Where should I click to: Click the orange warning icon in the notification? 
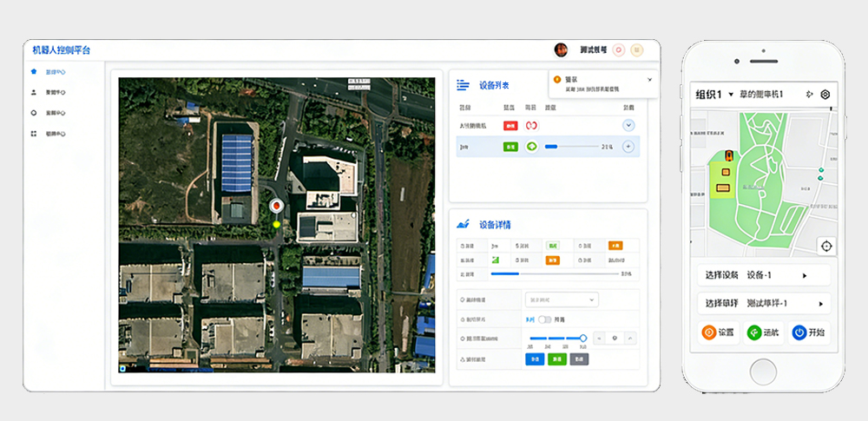(x=557, y=80)
